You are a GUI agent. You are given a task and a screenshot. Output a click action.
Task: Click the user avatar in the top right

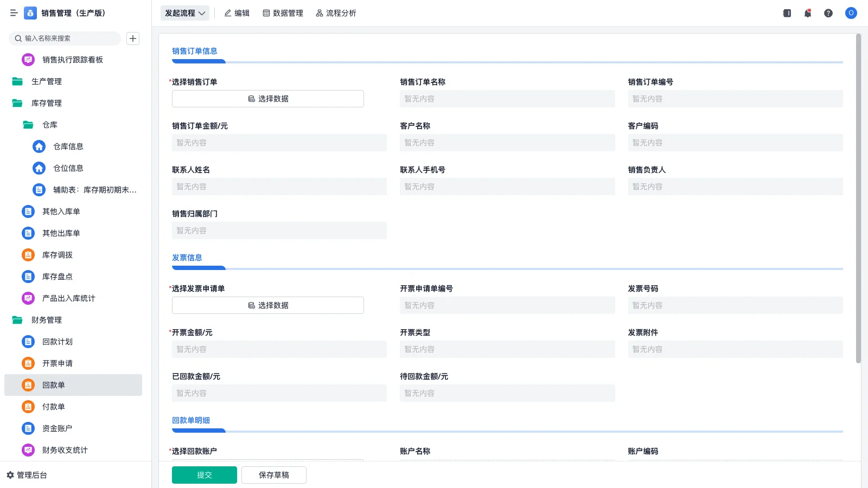(x=850, y=13)
